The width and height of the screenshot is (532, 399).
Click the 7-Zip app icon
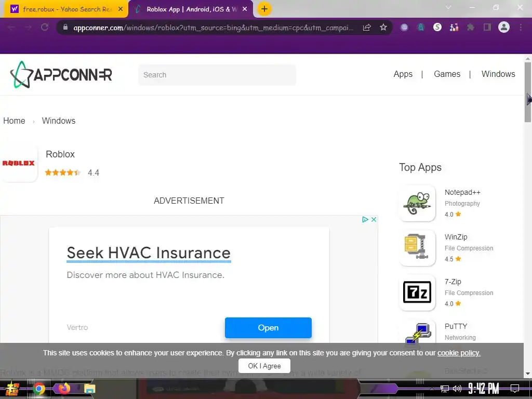417,292
